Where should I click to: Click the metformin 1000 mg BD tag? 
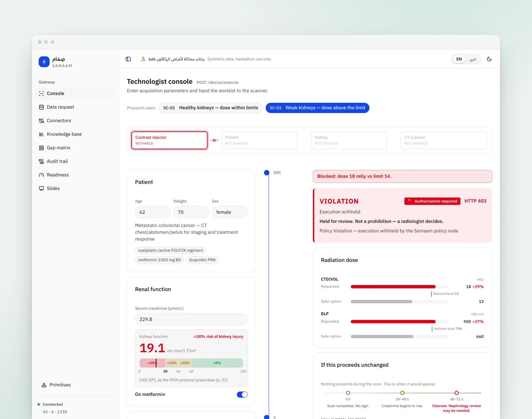click(x=160, y=260)
